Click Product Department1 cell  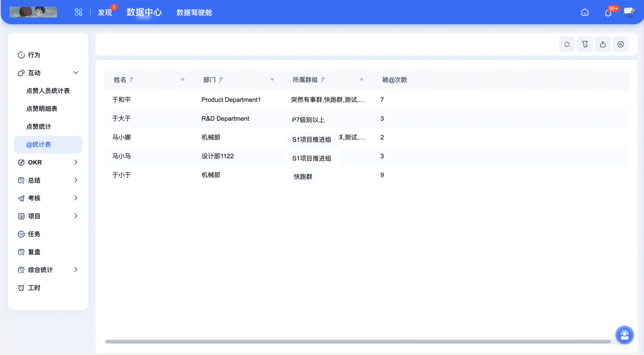click(x=231, y=100)
